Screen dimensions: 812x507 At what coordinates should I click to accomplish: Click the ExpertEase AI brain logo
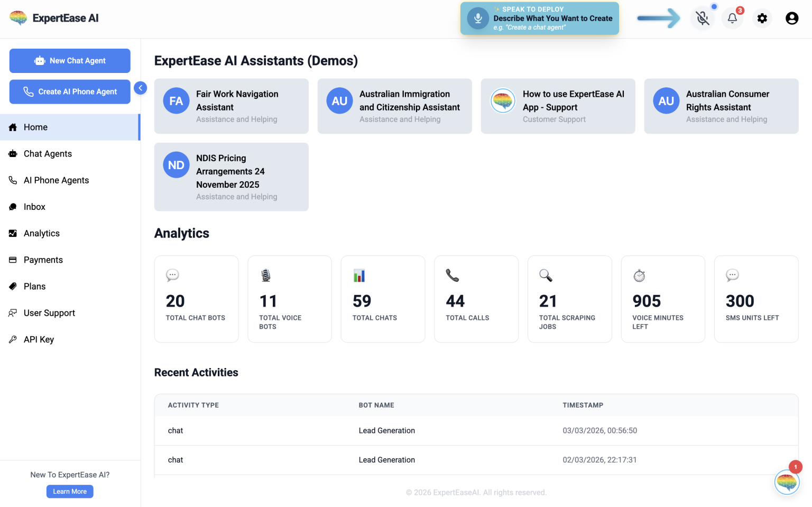click(x=19, y=18)
